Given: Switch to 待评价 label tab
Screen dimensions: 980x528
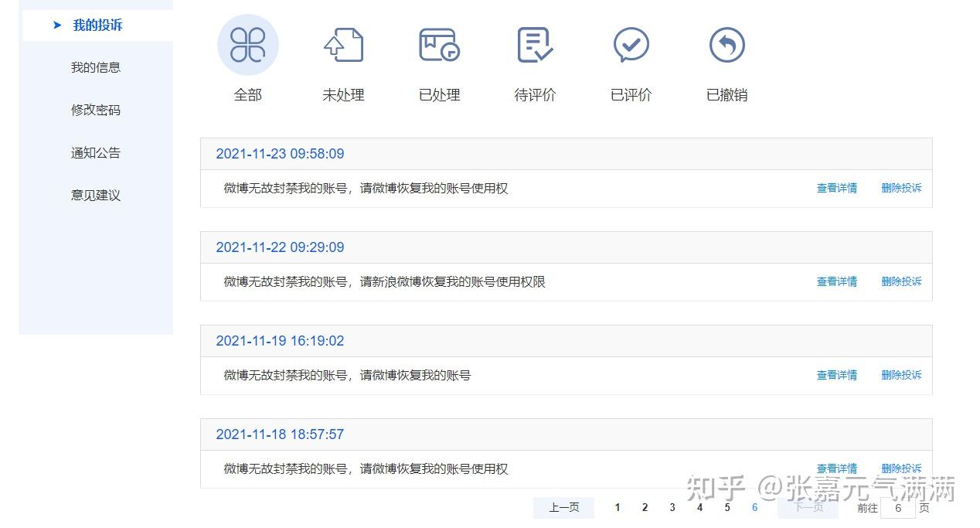Looking at the screenshot, I should click(x=536, y=95).
